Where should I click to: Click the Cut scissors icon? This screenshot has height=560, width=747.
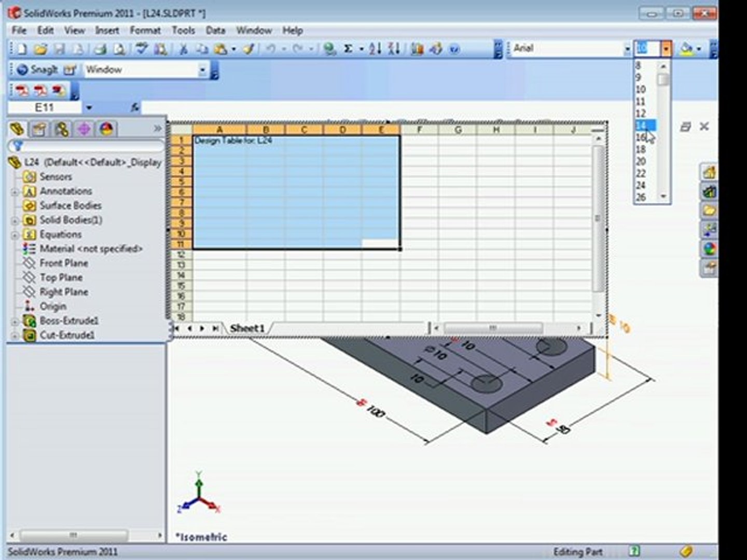pyautogui.click(x=183, y=49)
